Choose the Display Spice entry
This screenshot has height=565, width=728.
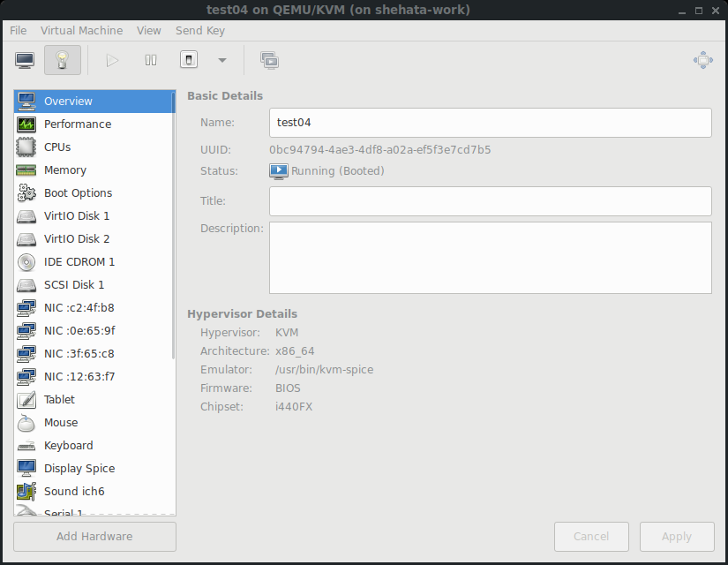(x=79, y=469)
